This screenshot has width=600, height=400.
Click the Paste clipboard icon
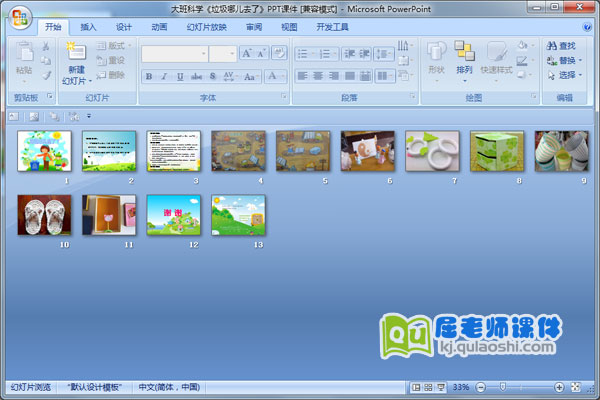click(24, 52)
